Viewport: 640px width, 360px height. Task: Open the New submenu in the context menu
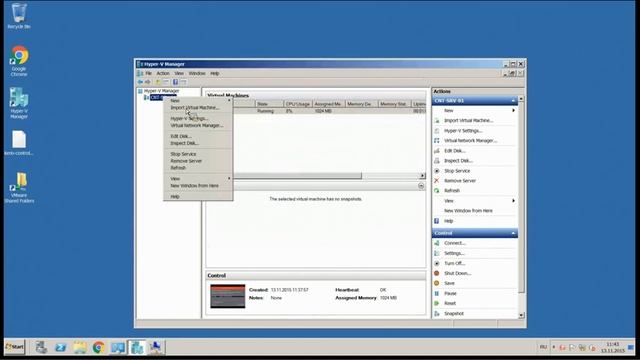pyautogui.click(x=198, y=100)
